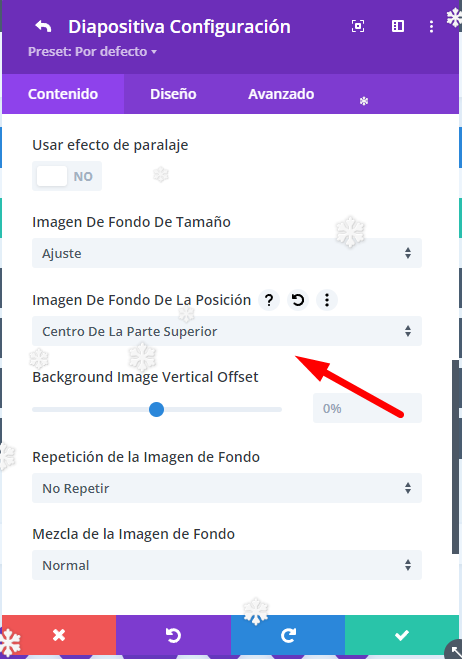Screen dimensions: 462x659
Task: Discard changes with the red X button
Action: (x=59, y=635)
